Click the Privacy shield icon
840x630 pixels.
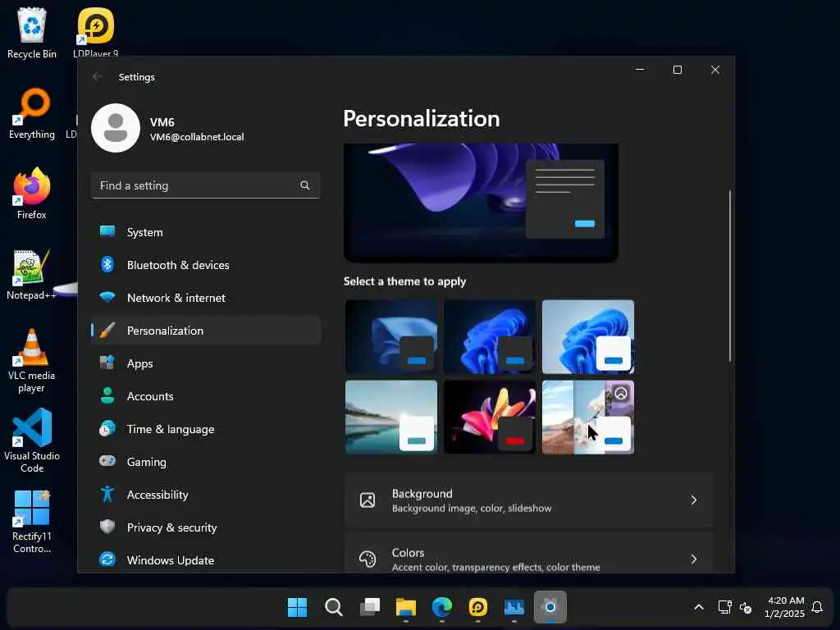click(x=107, y=527)
